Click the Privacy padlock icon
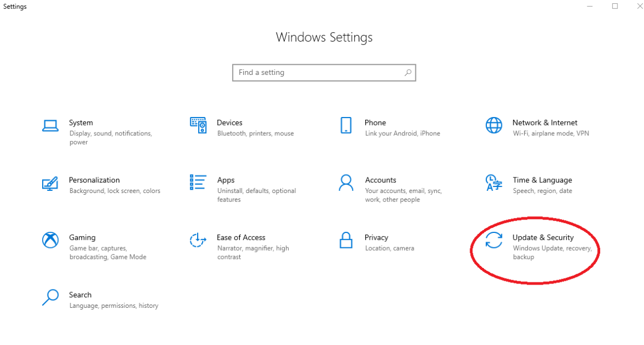This screenshot has width=644, height=345. 346,241
